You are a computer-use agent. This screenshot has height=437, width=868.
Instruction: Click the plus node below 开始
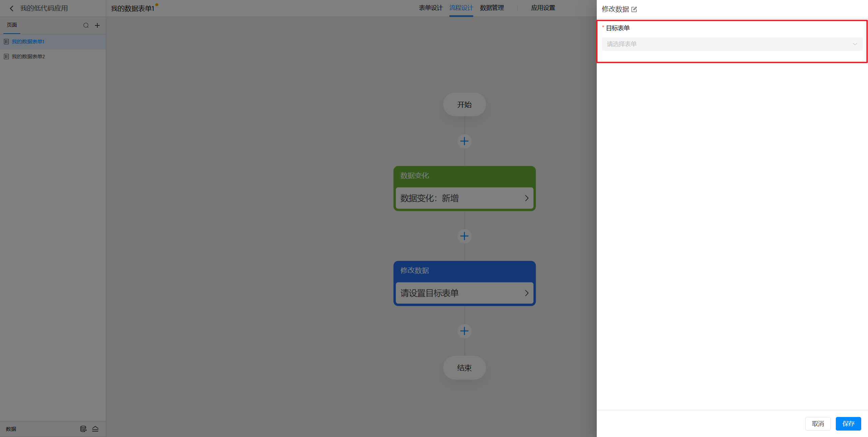[x=464, y=141]
